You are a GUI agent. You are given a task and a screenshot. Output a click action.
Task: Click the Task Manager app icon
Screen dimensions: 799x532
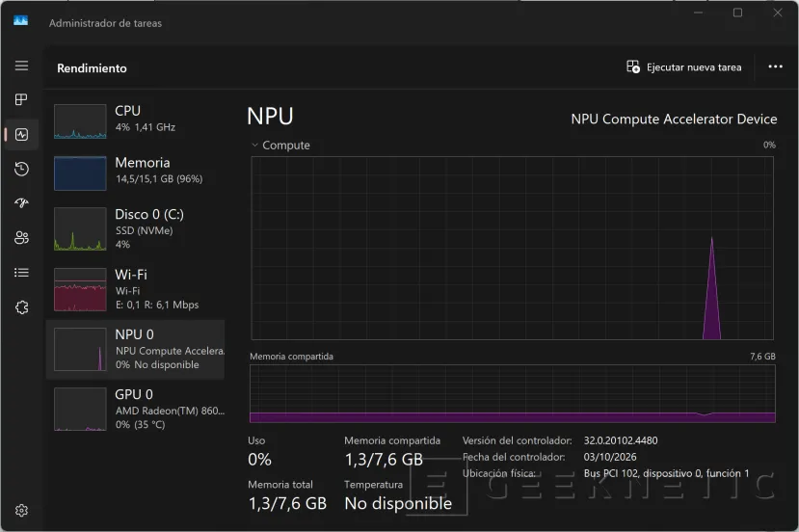[x=21, y=21]
